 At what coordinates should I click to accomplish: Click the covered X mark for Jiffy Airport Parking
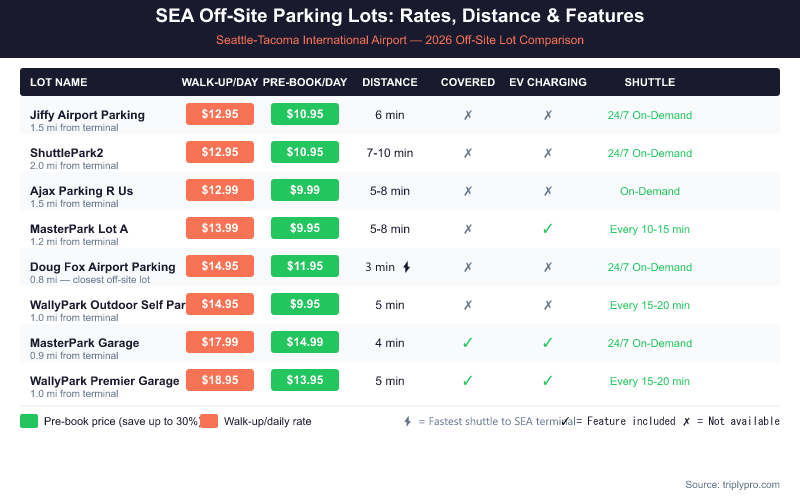[x=468, y=115]
